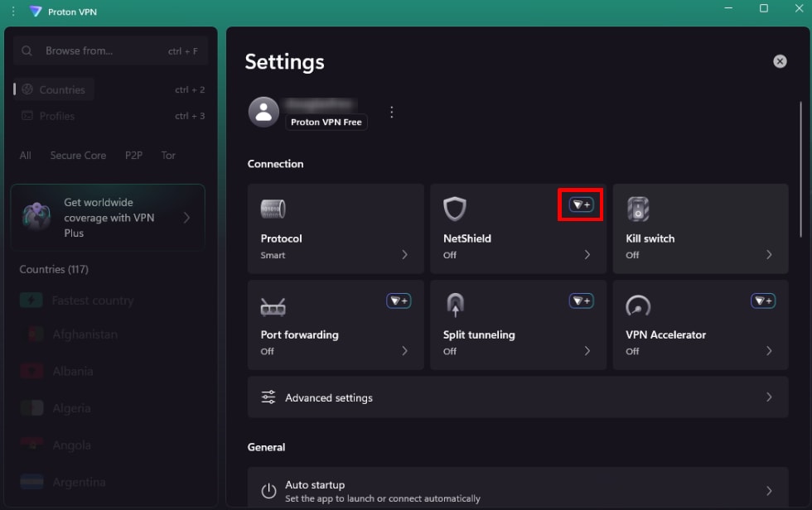
Task: Click the Albania flag icon
Action: [32, 371]
